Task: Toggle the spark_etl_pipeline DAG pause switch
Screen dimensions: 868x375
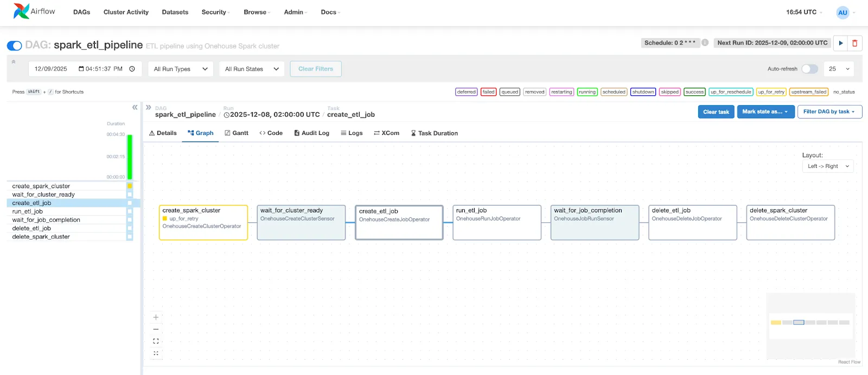Action: coord(14,46)
